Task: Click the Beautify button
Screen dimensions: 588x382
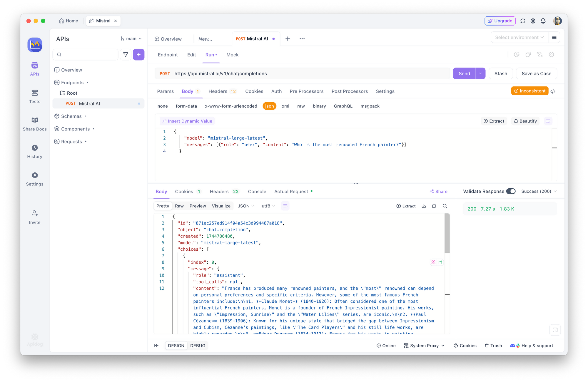Action: pos(525,121)
